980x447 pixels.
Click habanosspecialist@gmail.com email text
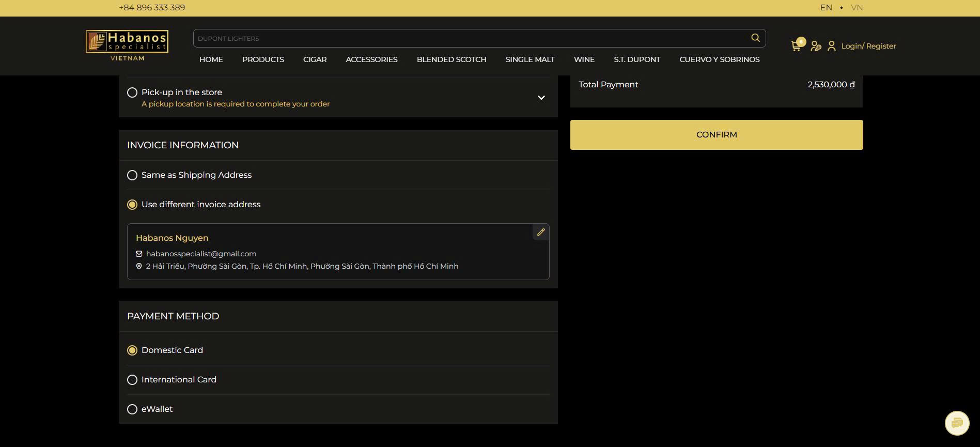click(x=201, y=254)
